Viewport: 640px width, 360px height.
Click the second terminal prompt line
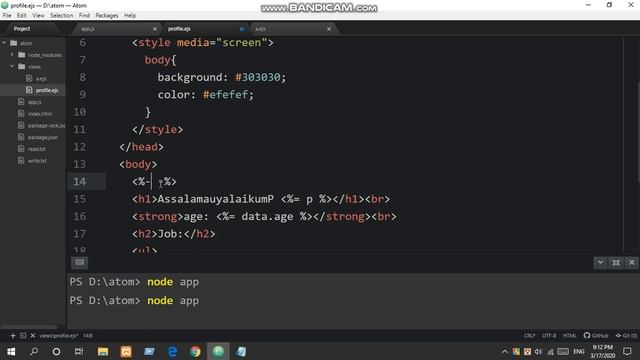click(x=134, y=301)
